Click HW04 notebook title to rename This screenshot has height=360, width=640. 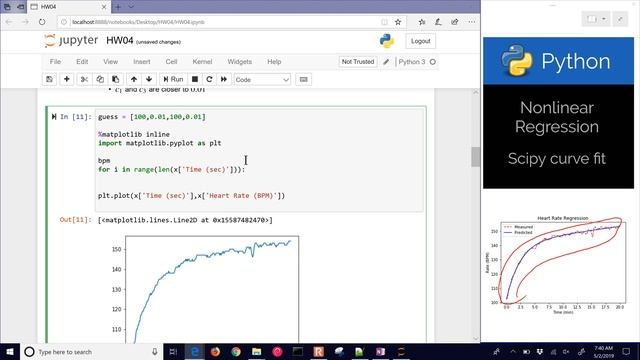coord(120,40)
